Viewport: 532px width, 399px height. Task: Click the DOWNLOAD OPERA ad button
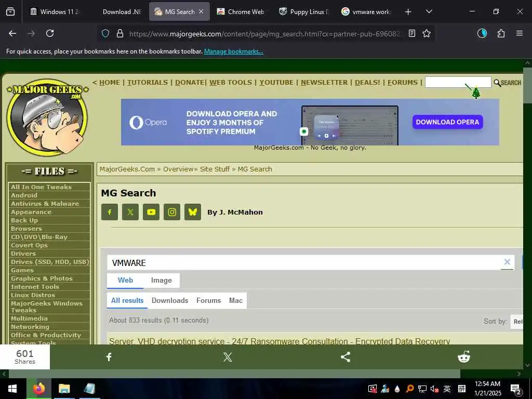click(x=447, y=122)
